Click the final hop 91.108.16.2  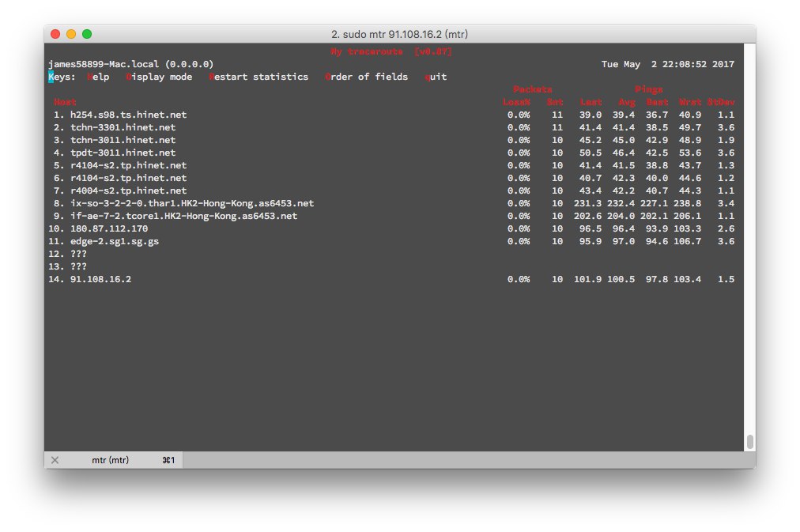100,279
